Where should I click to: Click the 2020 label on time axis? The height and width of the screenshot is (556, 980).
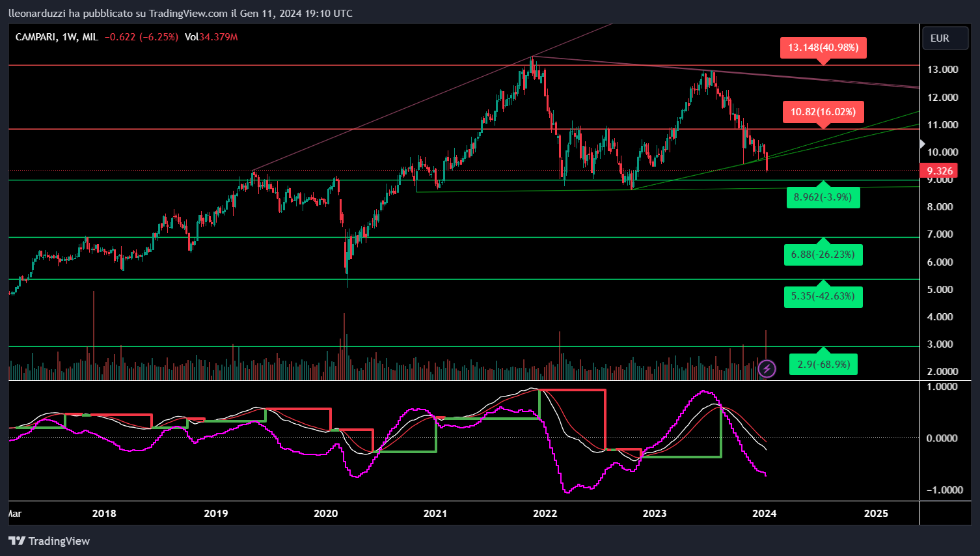click(x=326, y=513)
